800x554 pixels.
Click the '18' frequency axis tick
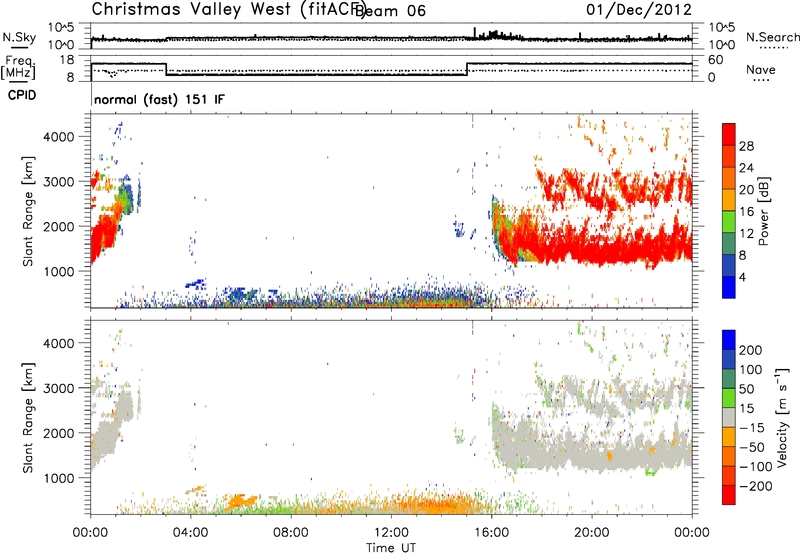point(67,60)
